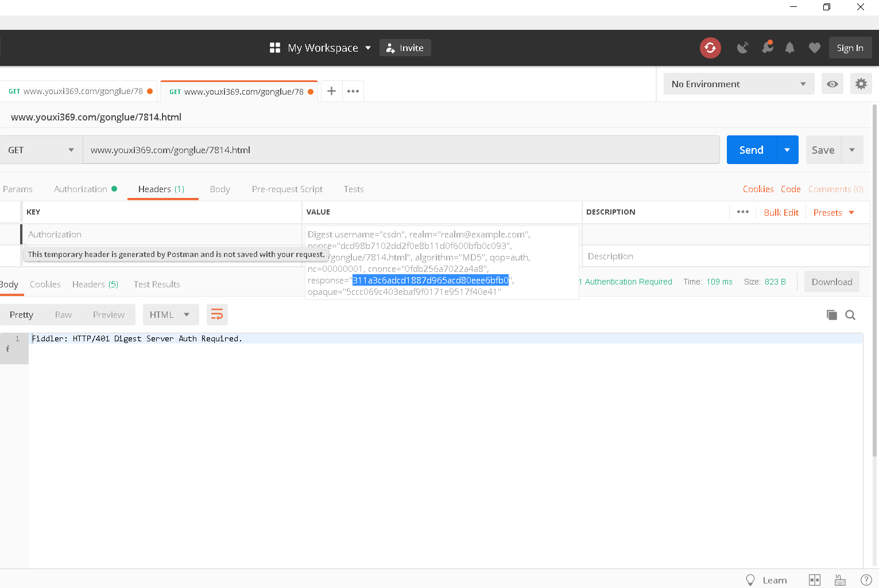879x588 pixels.
Task: Open the Tests tab
Action: tap(354, 189)
